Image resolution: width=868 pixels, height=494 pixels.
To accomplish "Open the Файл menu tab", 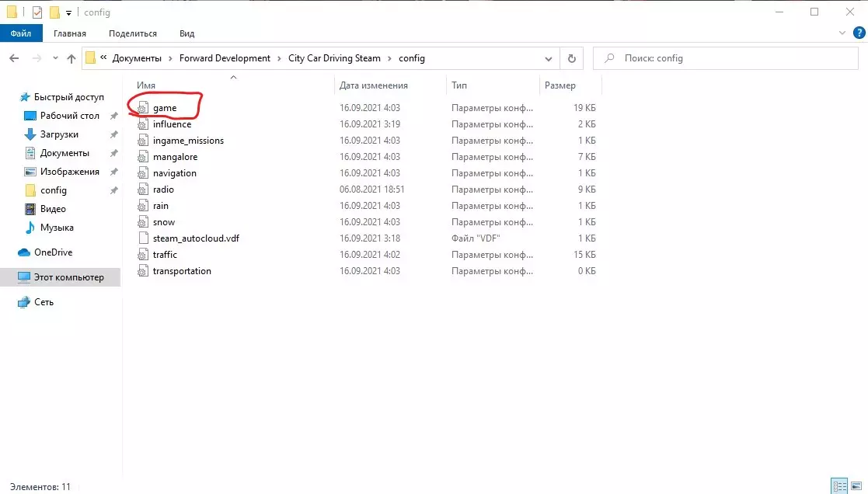I will (20, 33).
